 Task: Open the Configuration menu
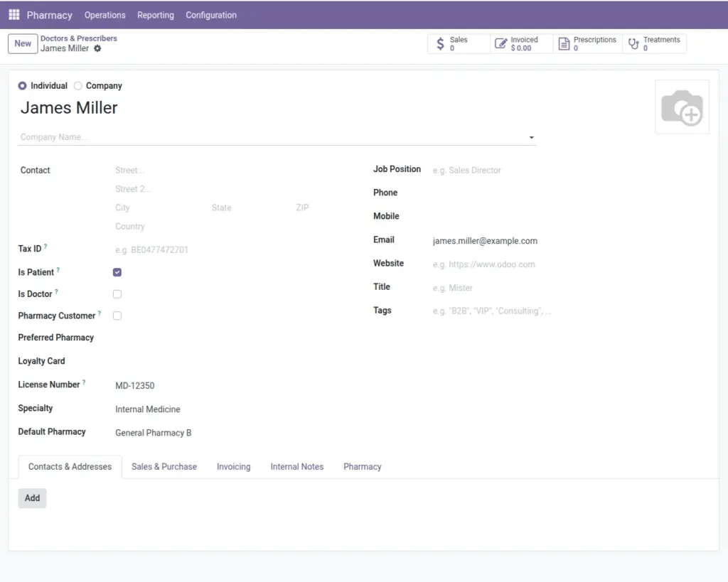pyautogui.click(x=211, y=15)
